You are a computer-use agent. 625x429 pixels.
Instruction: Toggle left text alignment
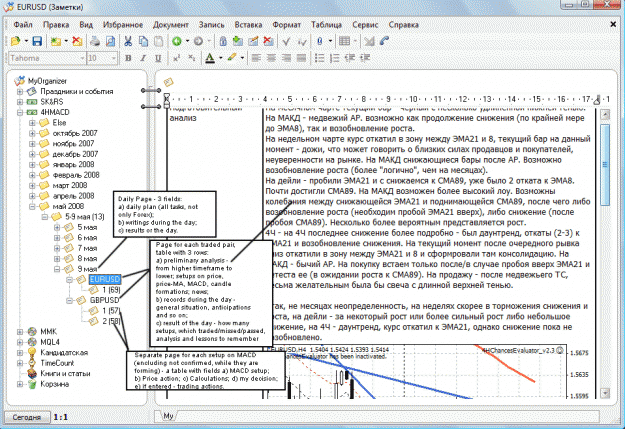[x=256, y=58]
